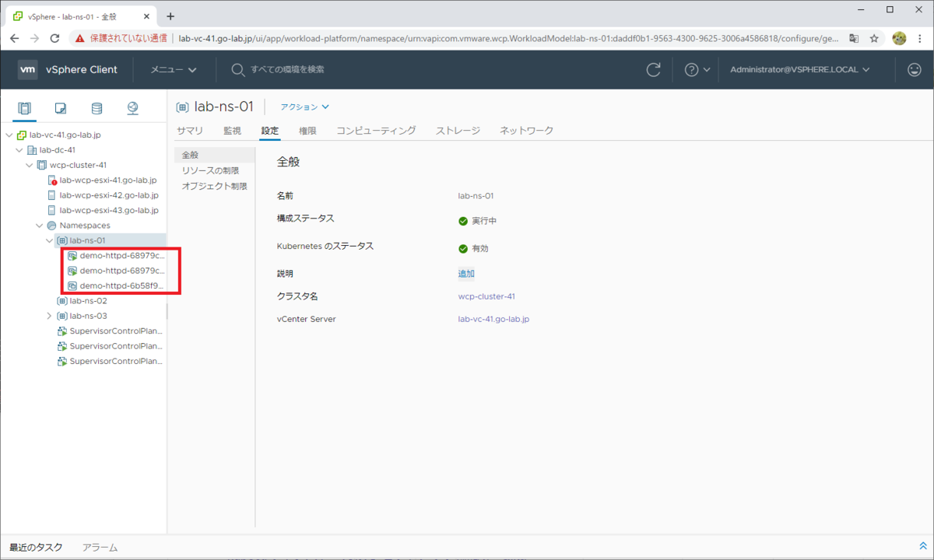Open the メニュー dropdown in the header
This screenshot has width=934, height=560.
173,69
